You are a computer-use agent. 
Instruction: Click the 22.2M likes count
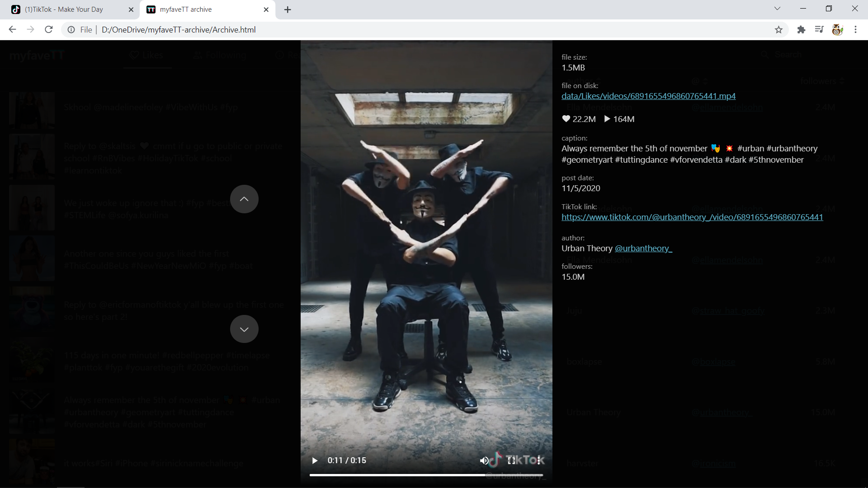[579, 119]
